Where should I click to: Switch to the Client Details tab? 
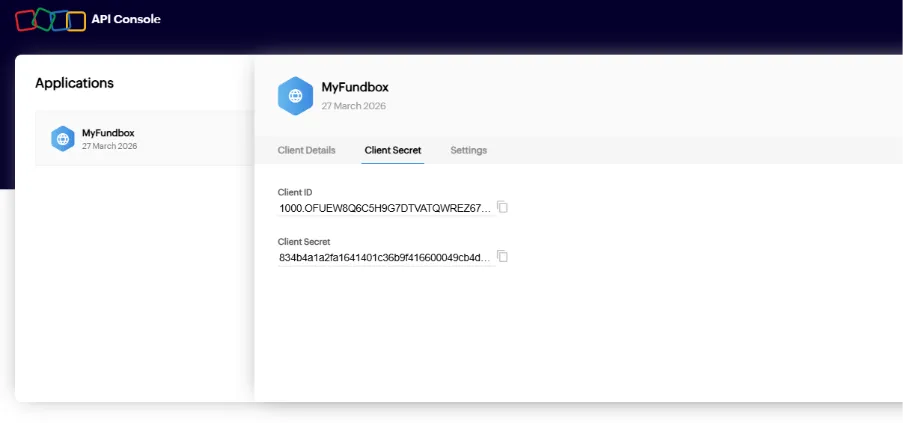click(306, 150)
